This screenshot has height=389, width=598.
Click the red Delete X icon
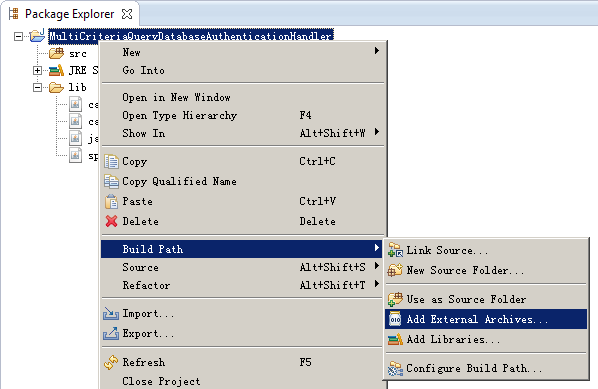111,221
